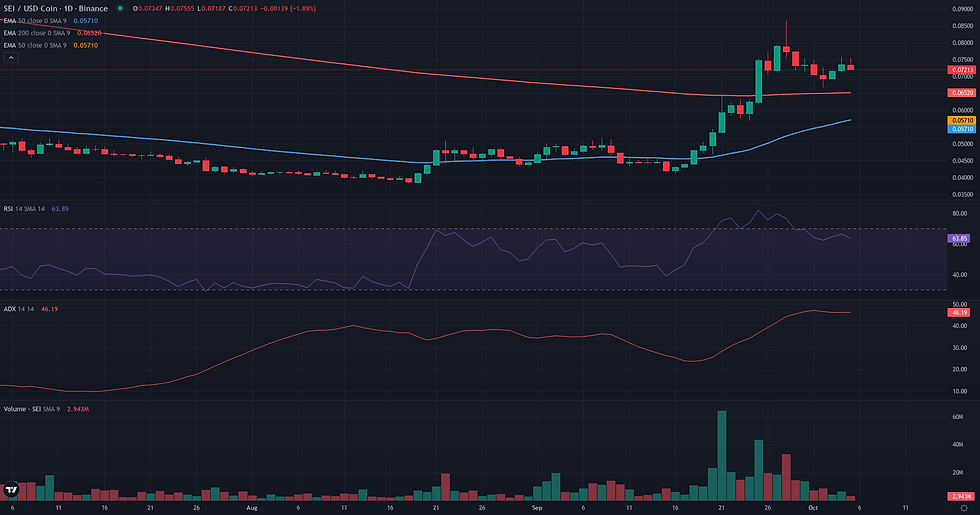Click blue 0.05710 price axis label

click(961, 129)
